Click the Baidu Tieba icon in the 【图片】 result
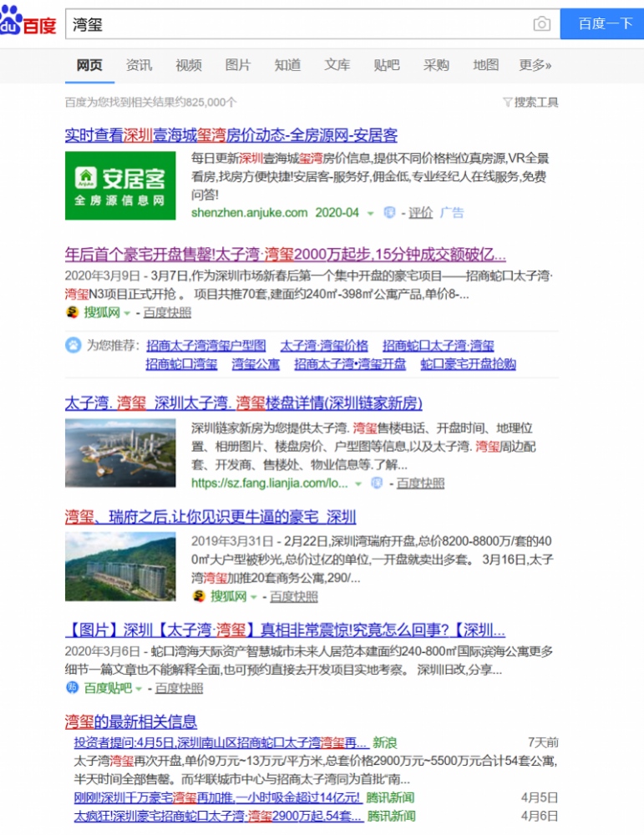Image resolution: width=644 pixels, height=835 pixels. click(x=73, y=687)
